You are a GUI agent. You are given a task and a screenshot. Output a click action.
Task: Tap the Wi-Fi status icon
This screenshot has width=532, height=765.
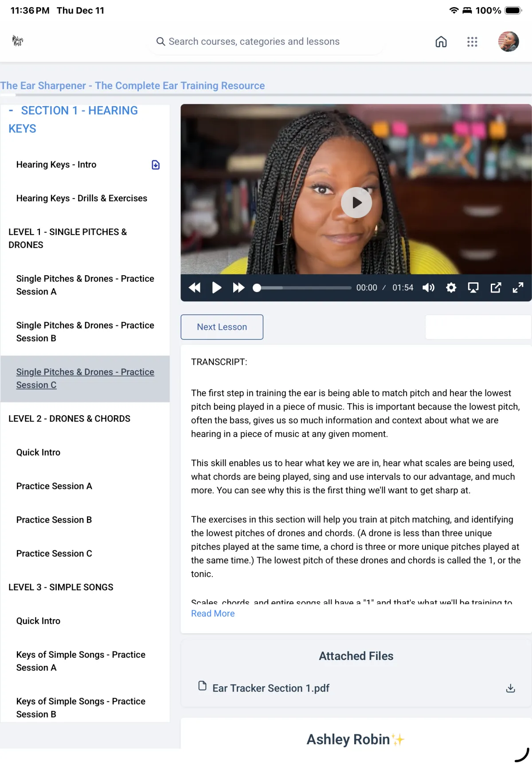454,10
